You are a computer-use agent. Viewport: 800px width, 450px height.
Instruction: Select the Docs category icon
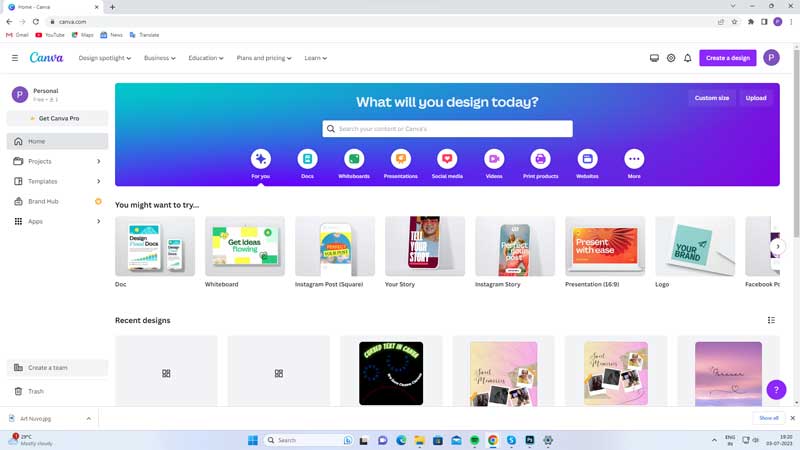click(307, 159)
